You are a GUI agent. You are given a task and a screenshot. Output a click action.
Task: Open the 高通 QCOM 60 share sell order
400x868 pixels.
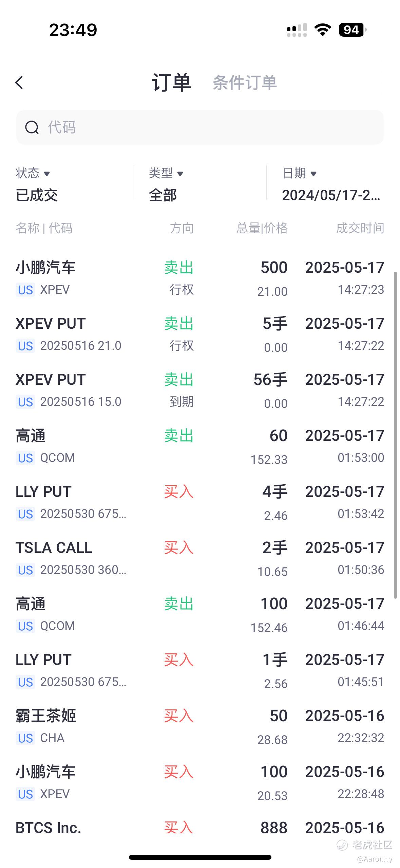[x=200, y=447]
